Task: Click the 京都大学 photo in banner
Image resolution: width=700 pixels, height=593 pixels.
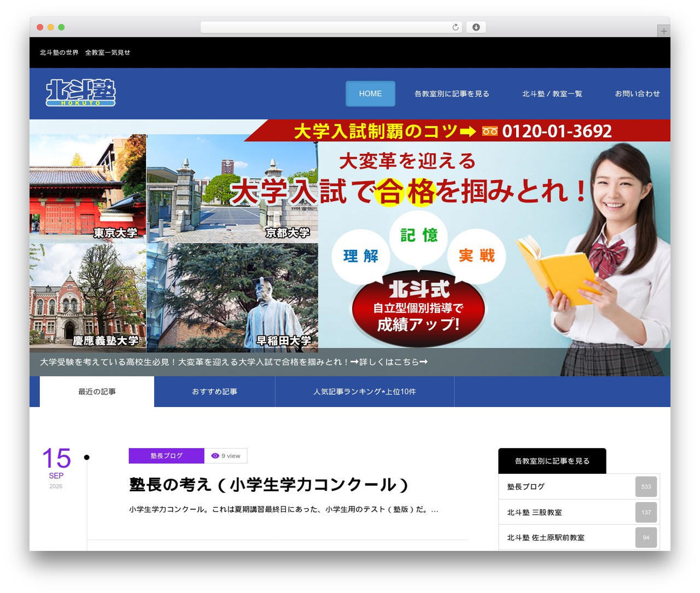Action: pos(232,189)
